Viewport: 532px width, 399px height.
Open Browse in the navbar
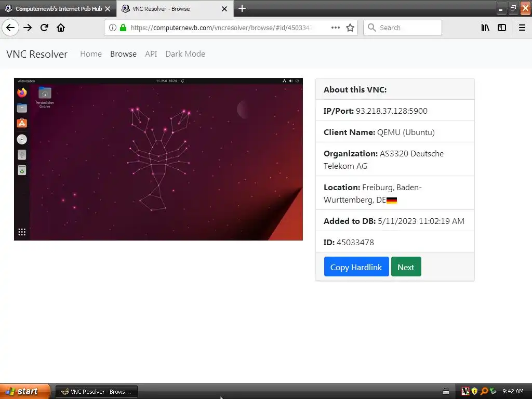[x=123, y=54]
